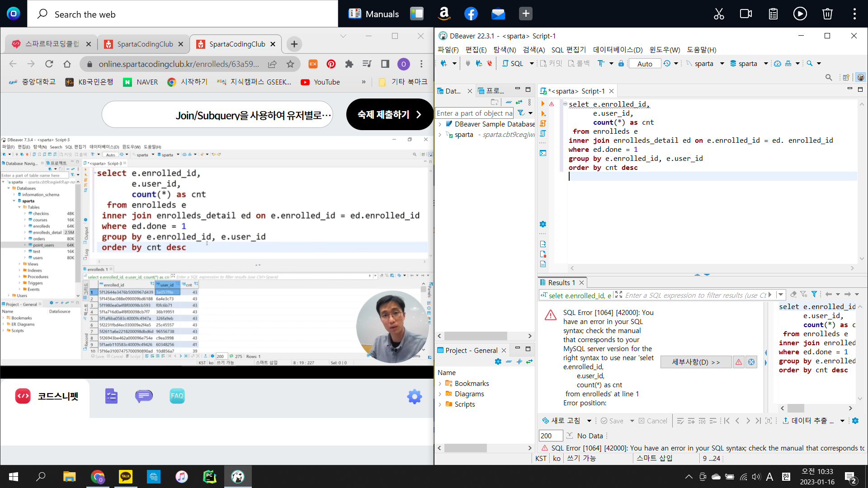Open the SQL 편집기 menu
The height and width of the screenshot is (488, 868).
click(569, 50)
